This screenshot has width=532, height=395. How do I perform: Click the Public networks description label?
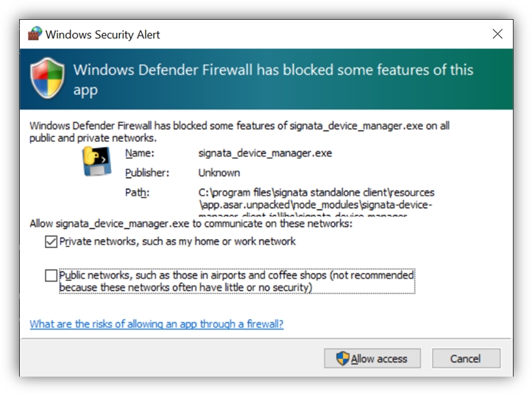click(x=236, y=281)
